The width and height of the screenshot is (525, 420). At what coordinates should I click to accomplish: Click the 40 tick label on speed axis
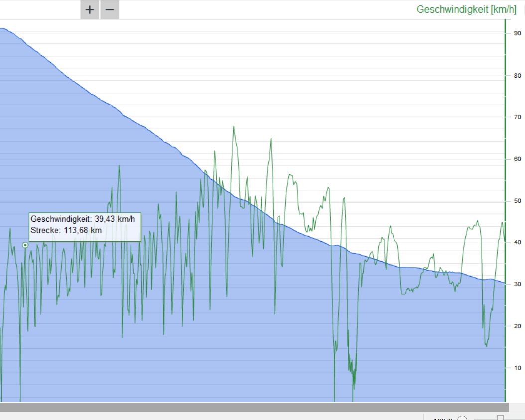(518, 242)
